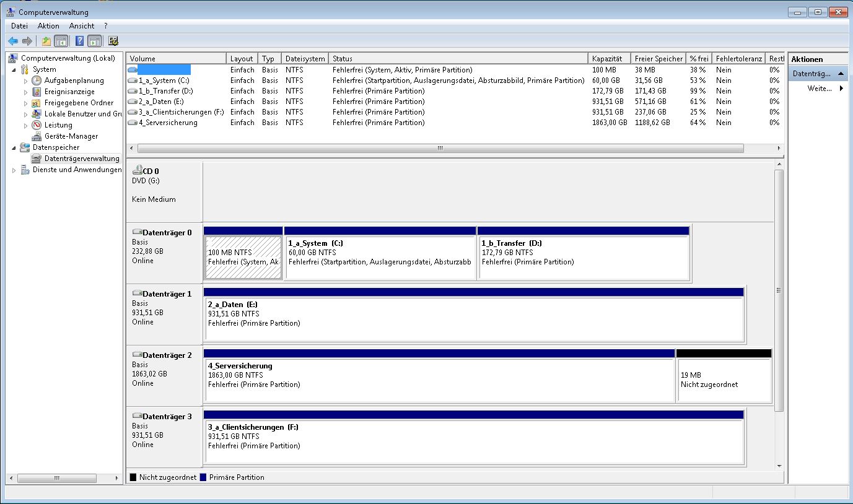This screenshot has width=853, height=504.
Task: Collapse the Datenträgerverwaltung actions section arrow
Action: [x=841, y=74]
